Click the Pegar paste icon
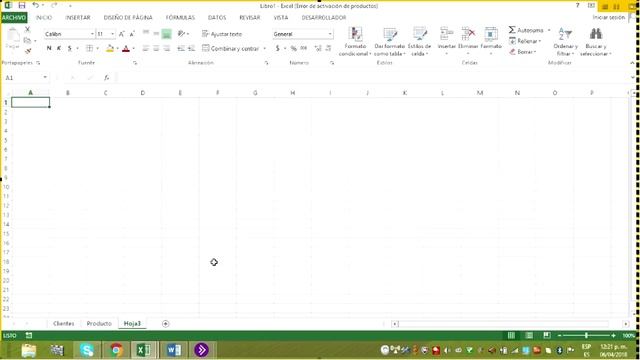Screen dimensions: 640x360 [12, 39]
